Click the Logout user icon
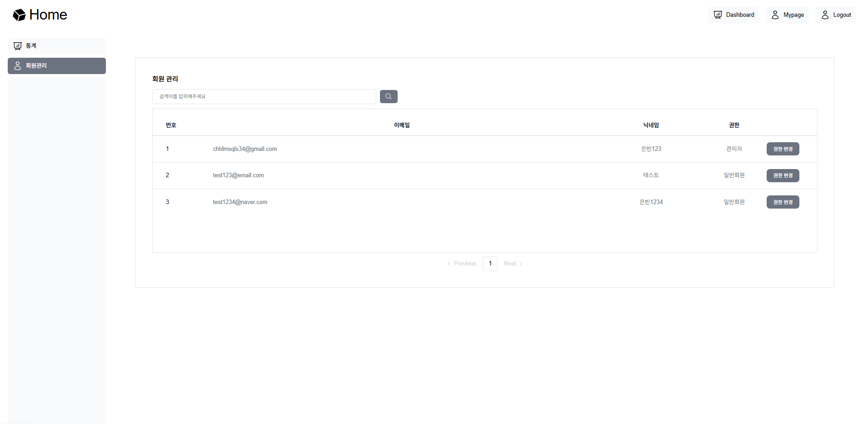This screenshot has width=868, height=424. pyautogui.click(x=825, y=15)
